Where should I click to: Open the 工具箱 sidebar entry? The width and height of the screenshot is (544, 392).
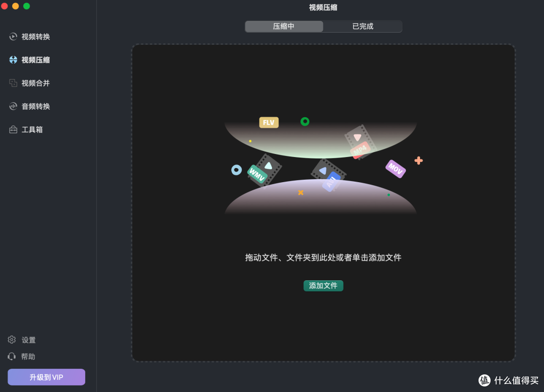pyautogui.click(x=32, y=130)
